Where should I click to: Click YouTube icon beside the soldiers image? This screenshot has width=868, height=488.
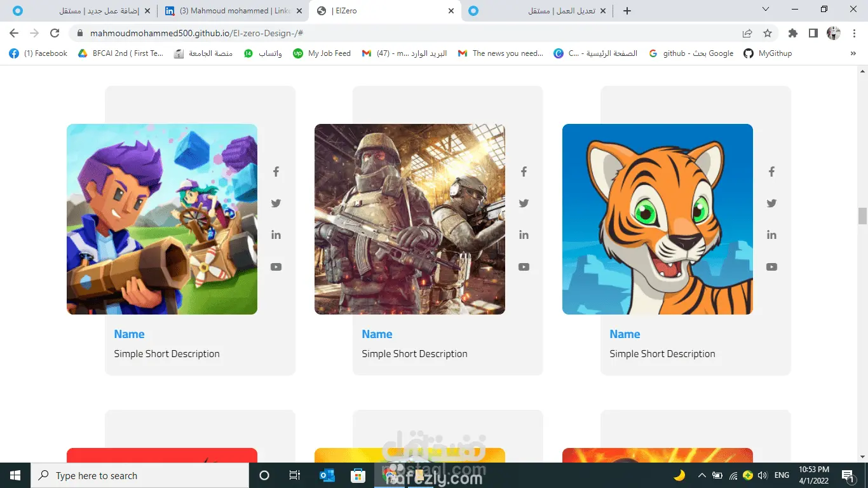click(x=524, y=267)
